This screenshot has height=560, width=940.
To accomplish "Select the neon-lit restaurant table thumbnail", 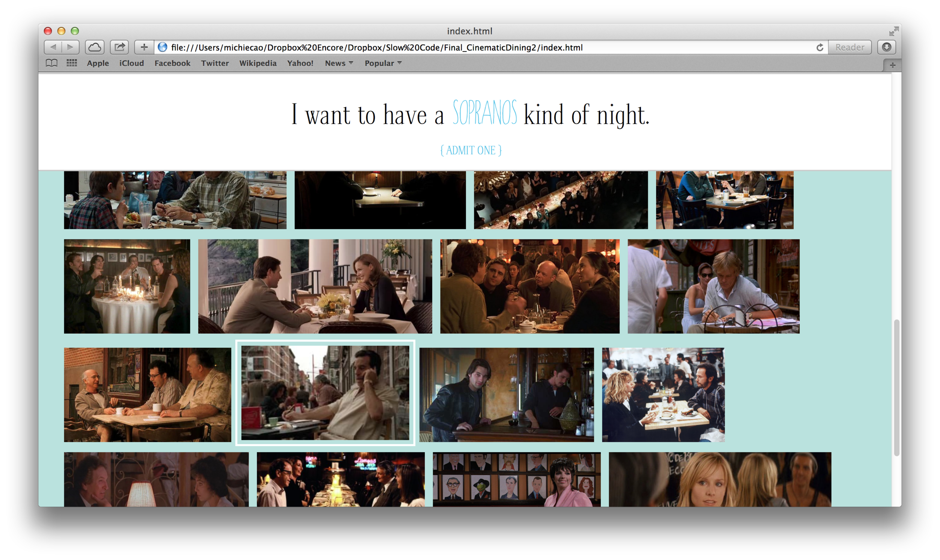I will click(341, 479).
